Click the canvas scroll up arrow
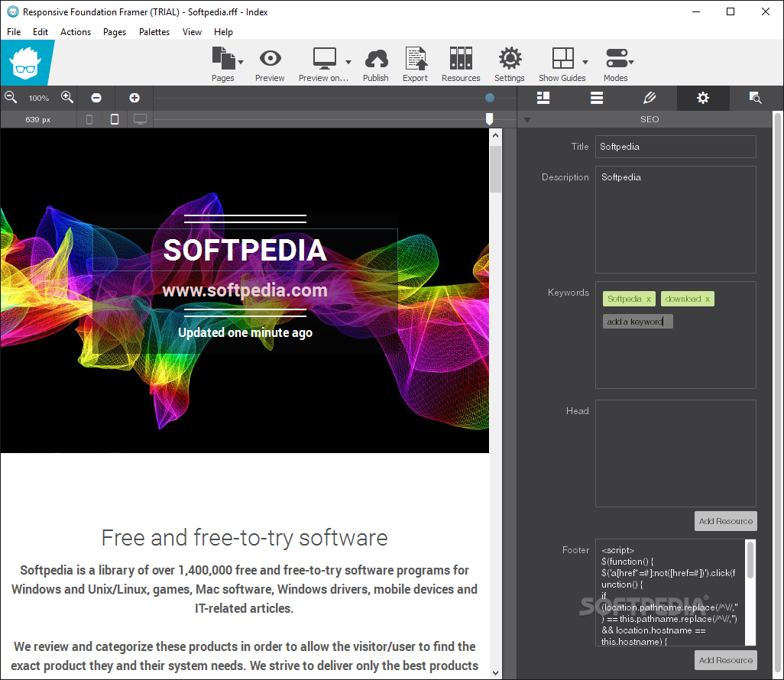This screenshot has width=784, height=680. (x=495, y=135)
